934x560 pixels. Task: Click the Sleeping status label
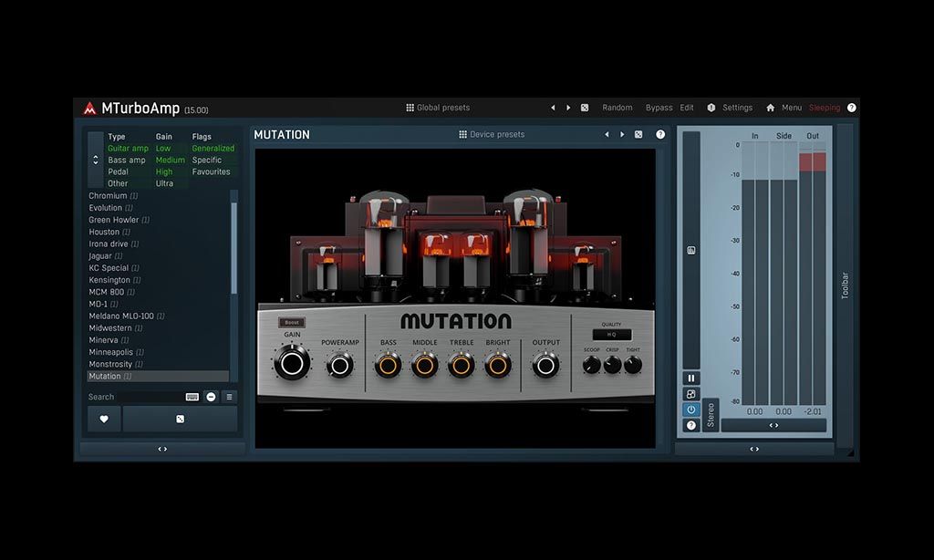825,108
